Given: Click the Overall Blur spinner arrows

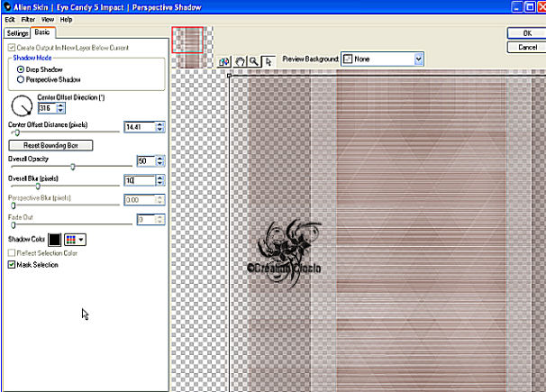Looking at the screenshot, I should [159, 180].
